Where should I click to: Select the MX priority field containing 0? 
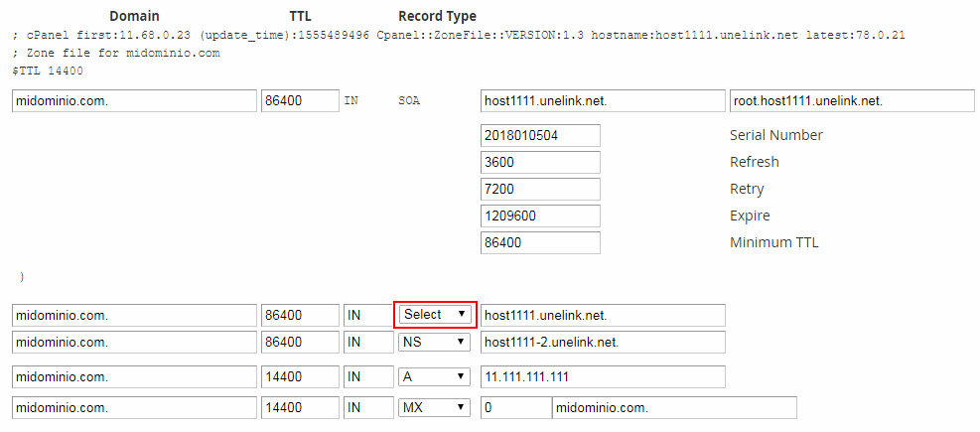(x=513, y=408)
